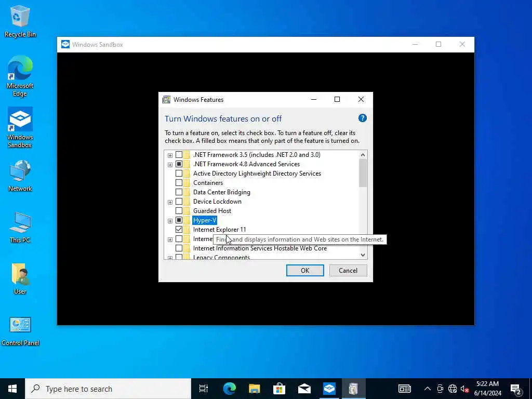Viewport: 532px width, 399px height.
Task: Expand the Legacy Components node
Action: click(x=170, y=258)
